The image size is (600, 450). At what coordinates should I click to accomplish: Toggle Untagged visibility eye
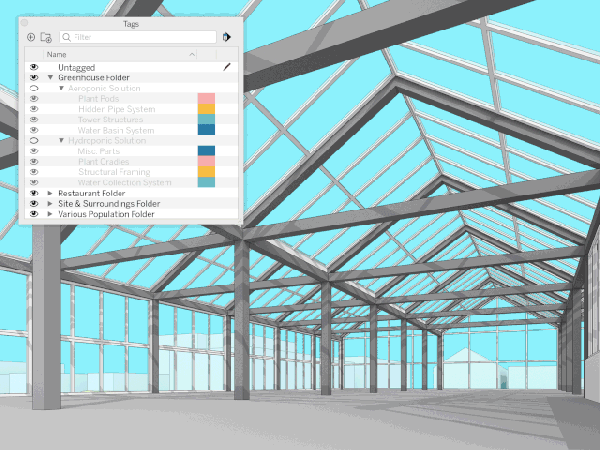[33, 66]
